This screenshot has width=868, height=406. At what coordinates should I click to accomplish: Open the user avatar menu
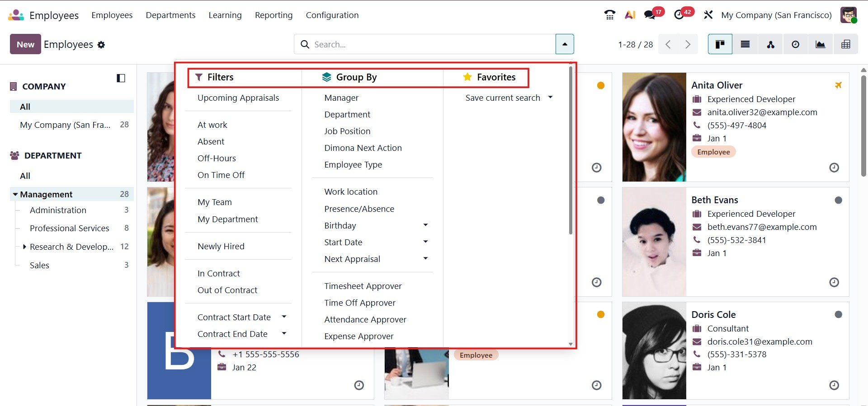coord(849,15)
